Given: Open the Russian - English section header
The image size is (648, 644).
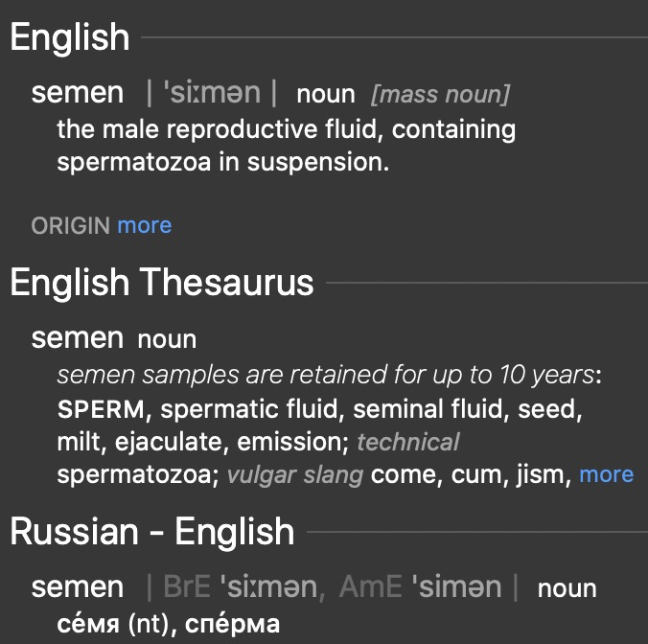Looking at the screenshot, I should coord(151,531).
